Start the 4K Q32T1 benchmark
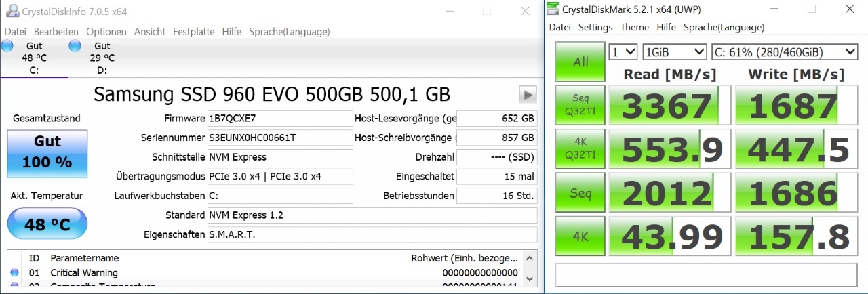 (x=580, y=150)
